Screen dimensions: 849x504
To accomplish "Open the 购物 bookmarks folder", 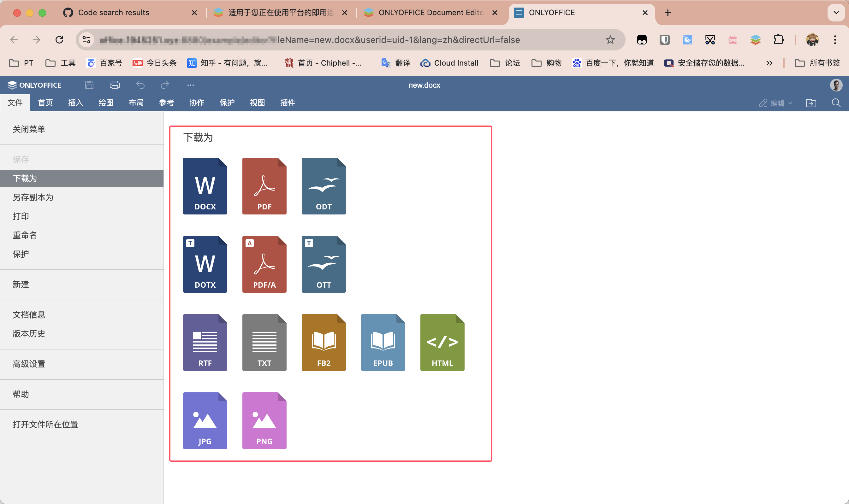I will tap(547, 63).
